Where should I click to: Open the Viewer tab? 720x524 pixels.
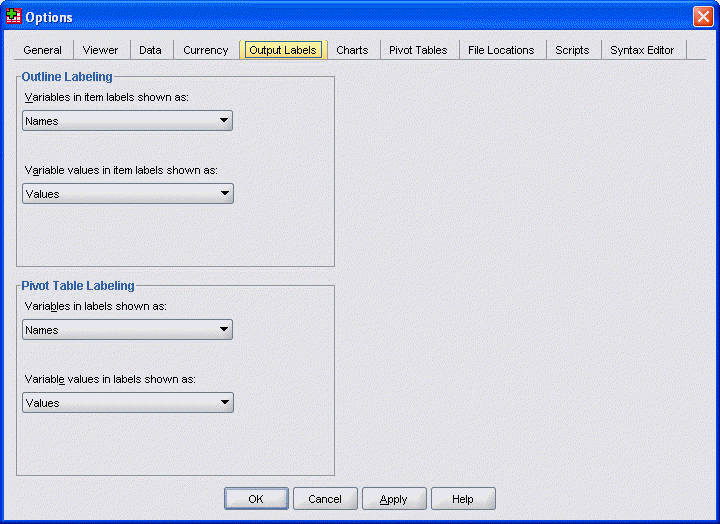point(100,50)
